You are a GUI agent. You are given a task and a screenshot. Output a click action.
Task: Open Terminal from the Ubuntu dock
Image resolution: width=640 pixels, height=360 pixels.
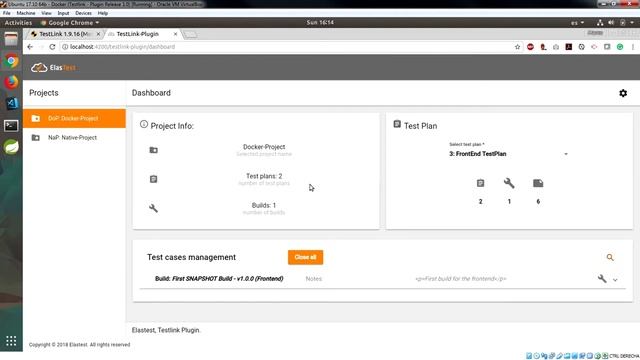pos(11,125)
